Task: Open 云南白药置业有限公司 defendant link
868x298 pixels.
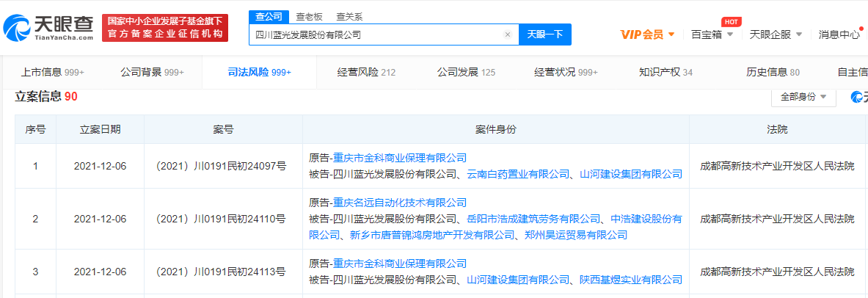Action: click(x=518, y=174)
